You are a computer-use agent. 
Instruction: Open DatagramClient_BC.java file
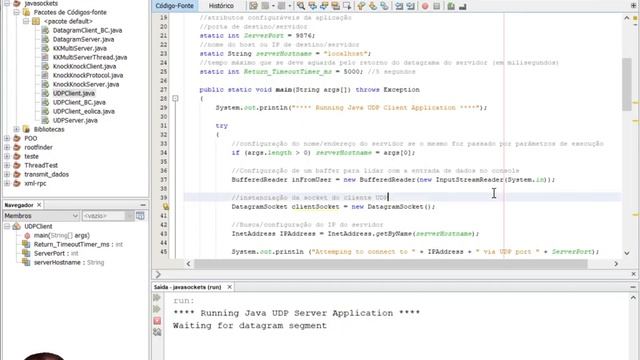pos(87,30)
